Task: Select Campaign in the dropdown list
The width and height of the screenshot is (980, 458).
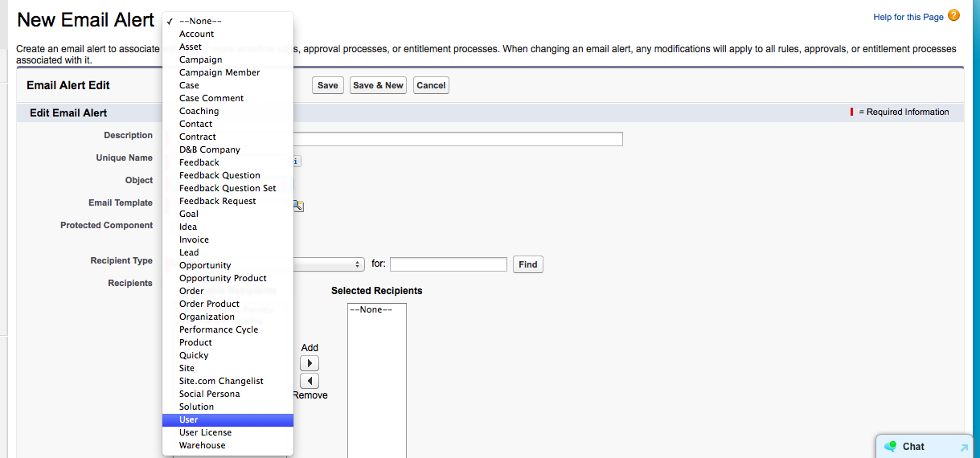Action: [x=228, y=59]
